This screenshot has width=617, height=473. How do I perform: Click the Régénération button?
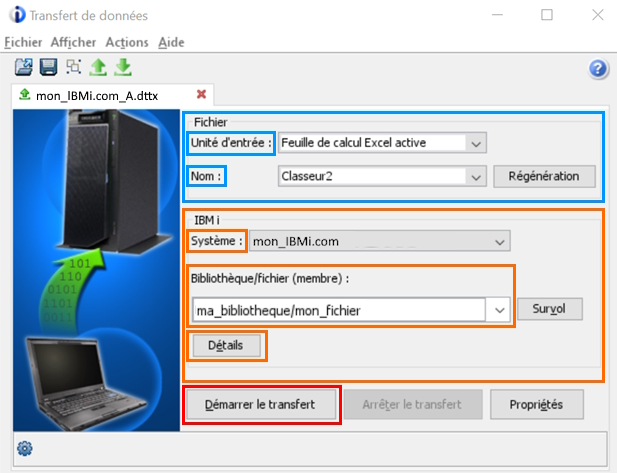click(544, 176)
